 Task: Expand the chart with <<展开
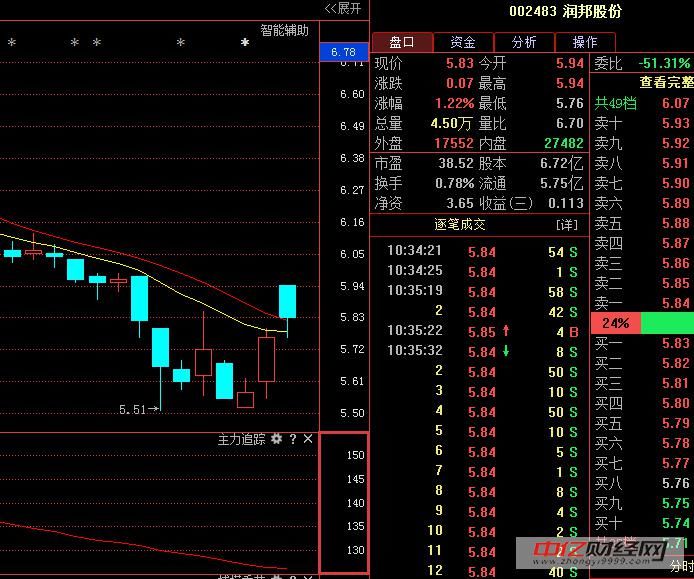point(343,9)
